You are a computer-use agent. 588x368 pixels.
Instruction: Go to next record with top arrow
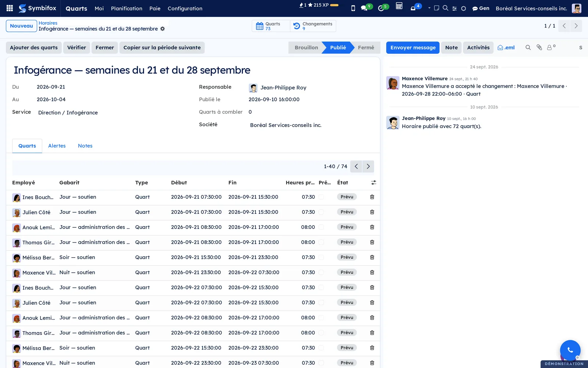[576, 26]
